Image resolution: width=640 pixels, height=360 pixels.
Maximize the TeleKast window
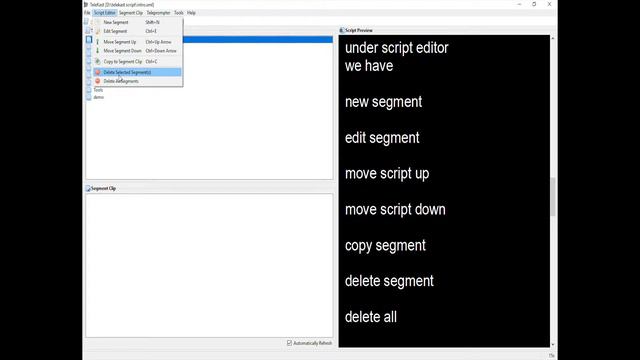534,4
